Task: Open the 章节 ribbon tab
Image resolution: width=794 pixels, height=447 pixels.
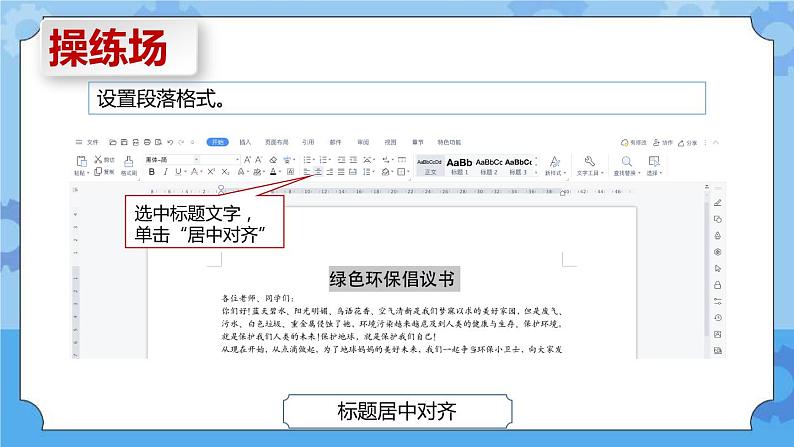Action: (x=418, y=142)
